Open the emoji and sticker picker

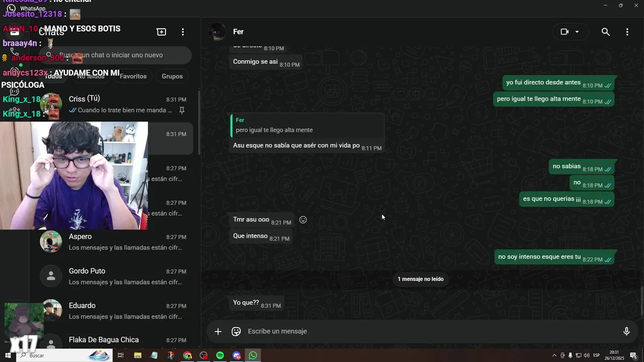pyautogui.click(x=236, y=331)
